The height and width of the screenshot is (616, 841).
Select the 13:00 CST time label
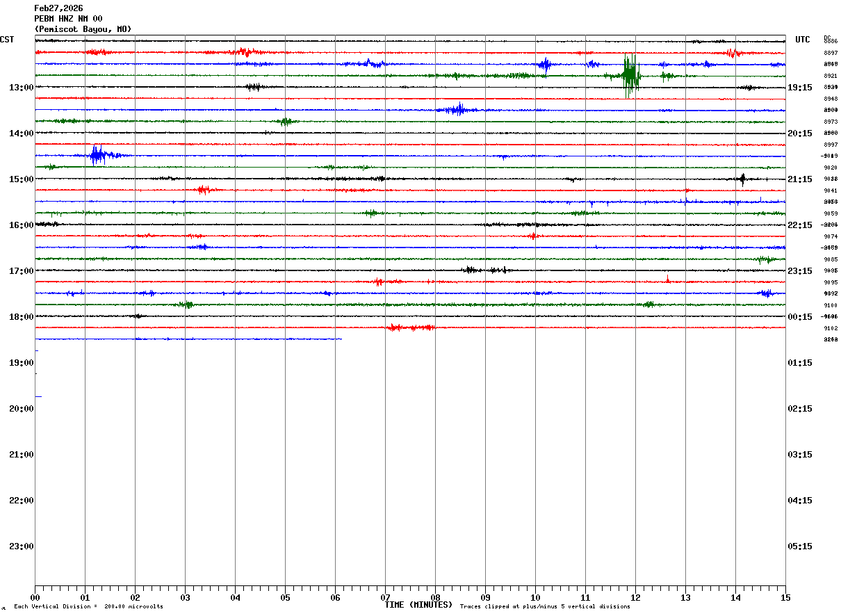coord(21,88)
